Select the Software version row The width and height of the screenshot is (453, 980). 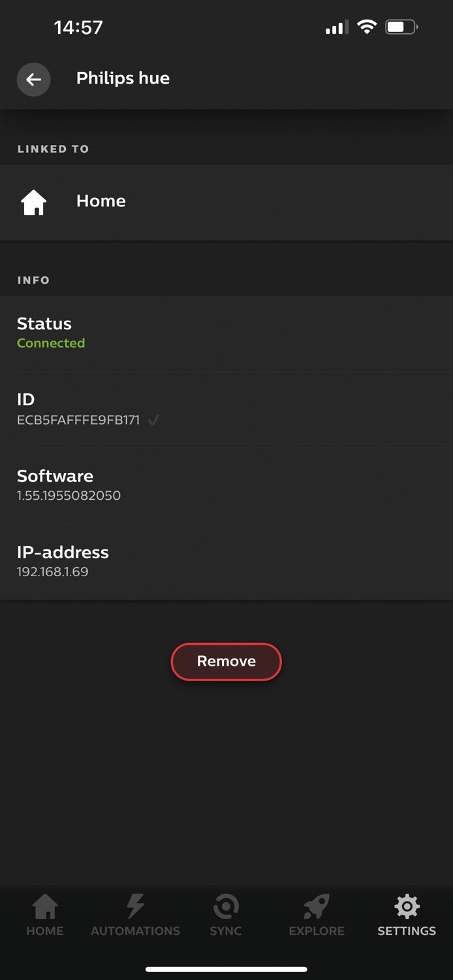[226, 486]
